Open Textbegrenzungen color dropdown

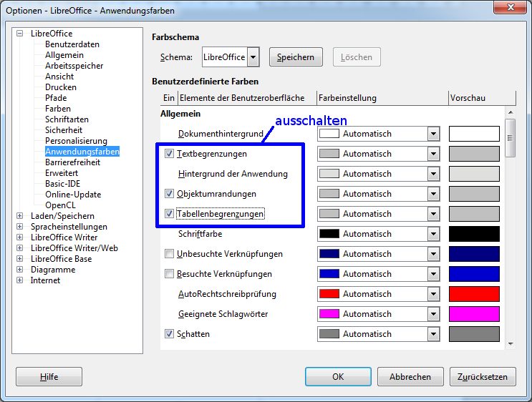[x=433, y=154]
